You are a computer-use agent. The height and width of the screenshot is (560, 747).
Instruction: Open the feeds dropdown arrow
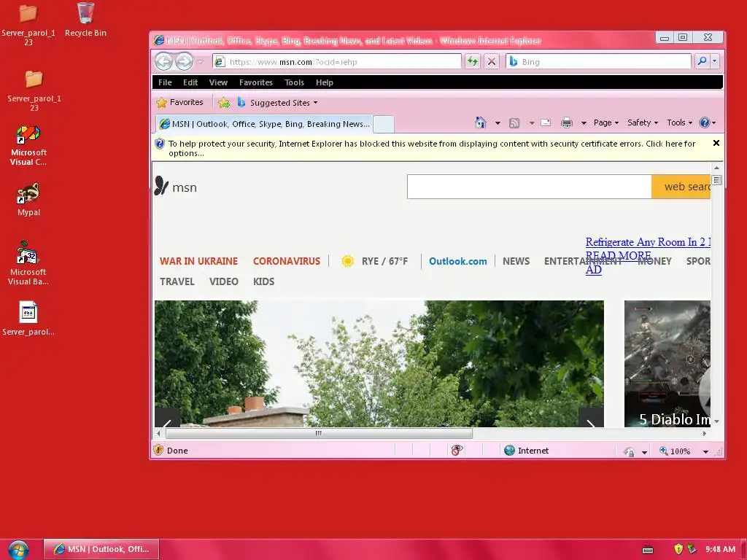click(532, 122)
